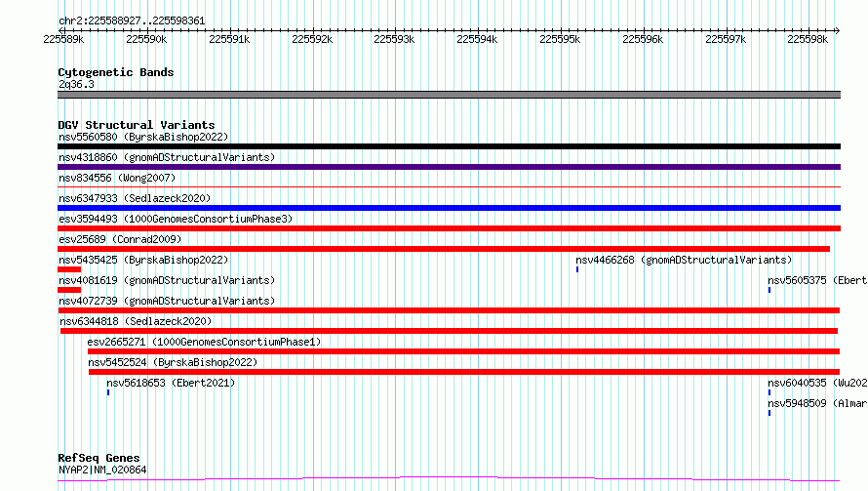This screenshot has width=868, height=491.
Task: Click the black nsv5560580 variant bar
Action: [x=449, y=146]
